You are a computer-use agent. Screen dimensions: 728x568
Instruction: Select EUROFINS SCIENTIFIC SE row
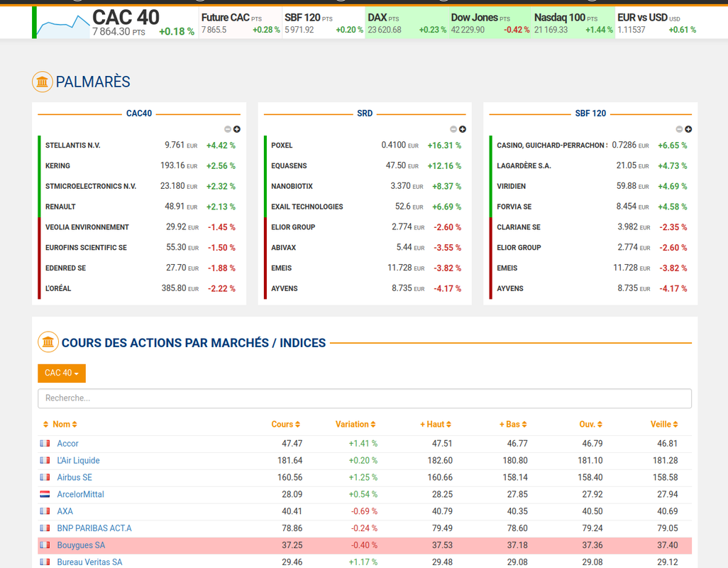[x=86, y=248]
